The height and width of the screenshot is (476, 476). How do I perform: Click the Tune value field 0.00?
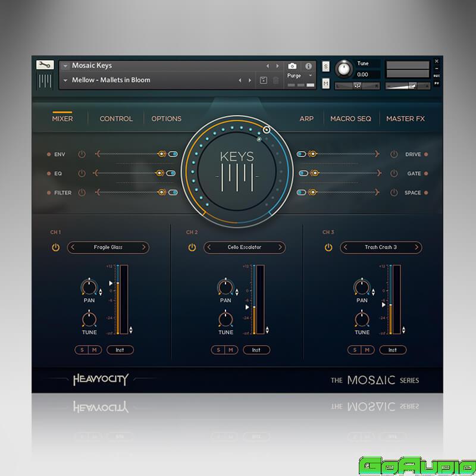coord(367,74)
